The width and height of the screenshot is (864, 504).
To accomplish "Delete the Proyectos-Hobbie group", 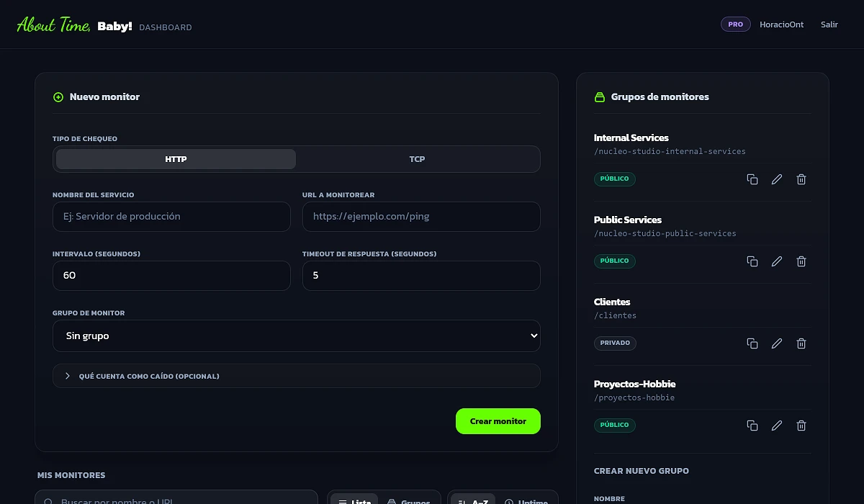I will 801,426.
